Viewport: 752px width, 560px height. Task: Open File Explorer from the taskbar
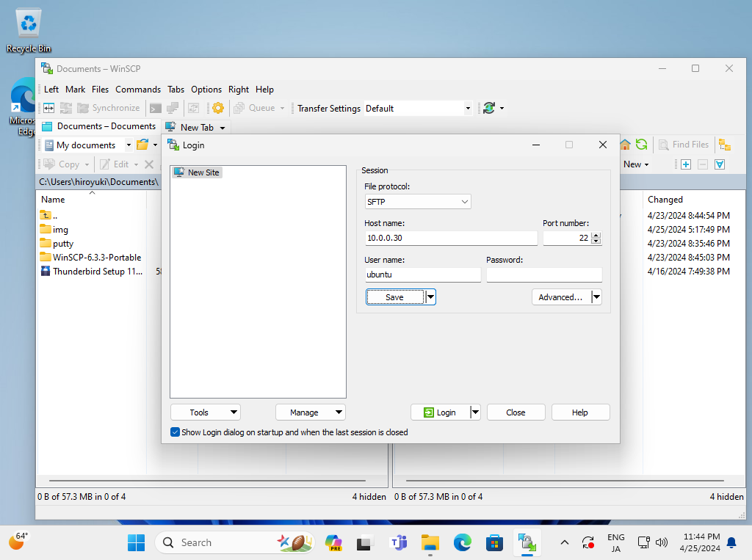click(430, 542)
